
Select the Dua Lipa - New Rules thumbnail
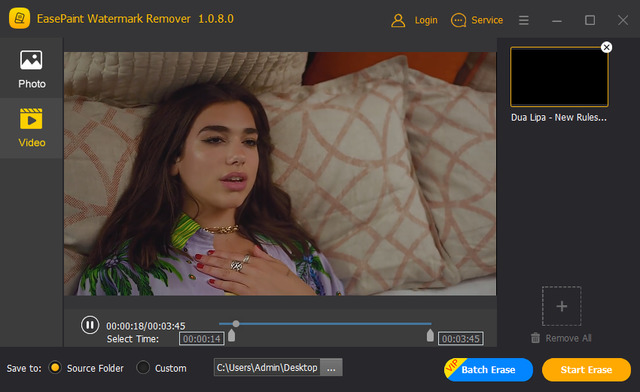coord(559,77)
